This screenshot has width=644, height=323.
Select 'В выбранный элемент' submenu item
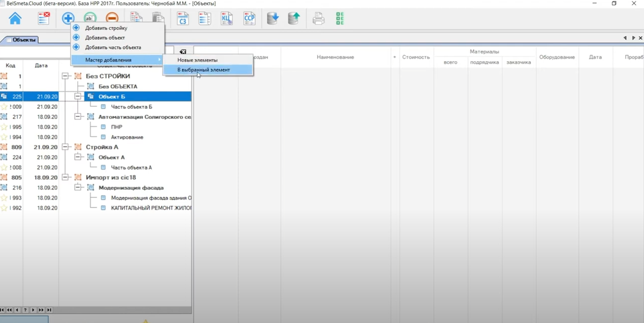[x=208, y=70]
